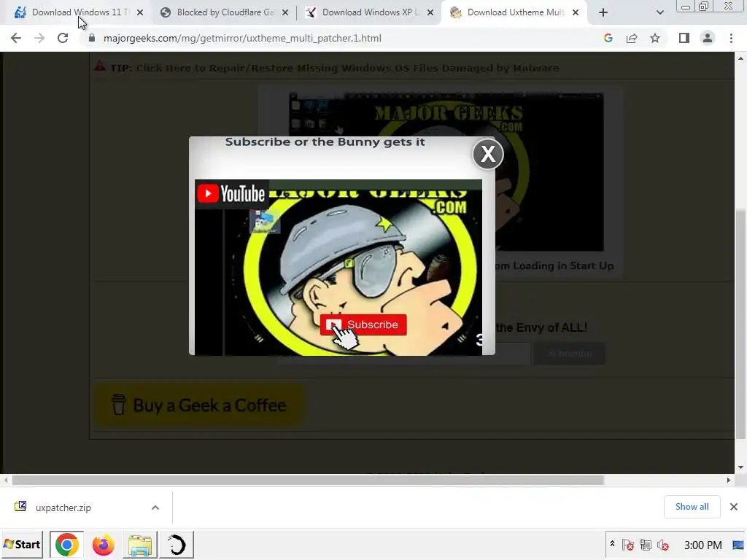This screenshot has height=560, width=747.
Task: Go back with browser back arrow
Action: (16, 38)
